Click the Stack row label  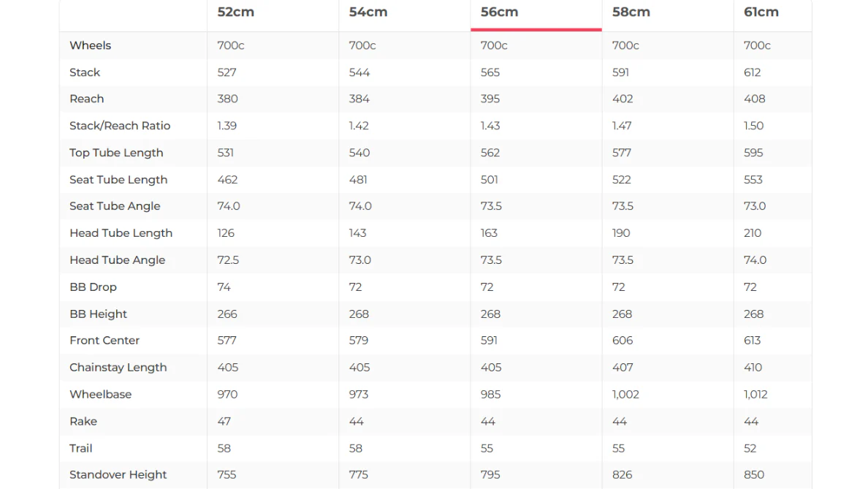85,72
